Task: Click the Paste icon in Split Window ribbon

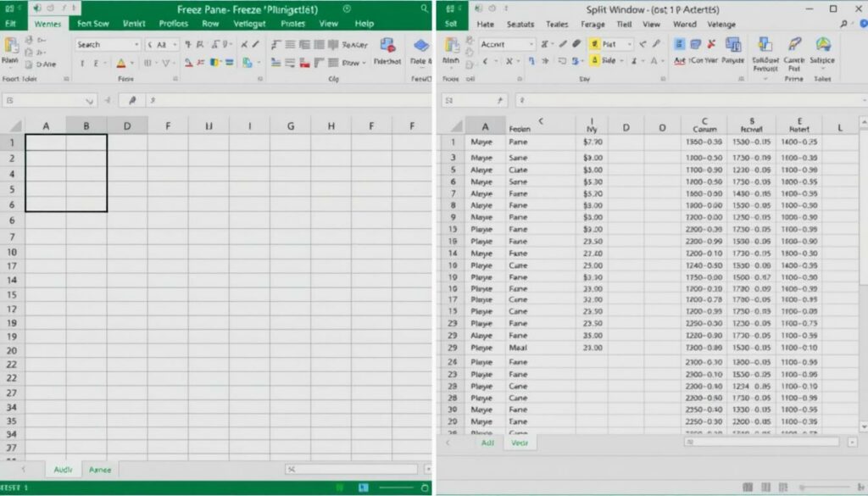Action: point(451,47)
